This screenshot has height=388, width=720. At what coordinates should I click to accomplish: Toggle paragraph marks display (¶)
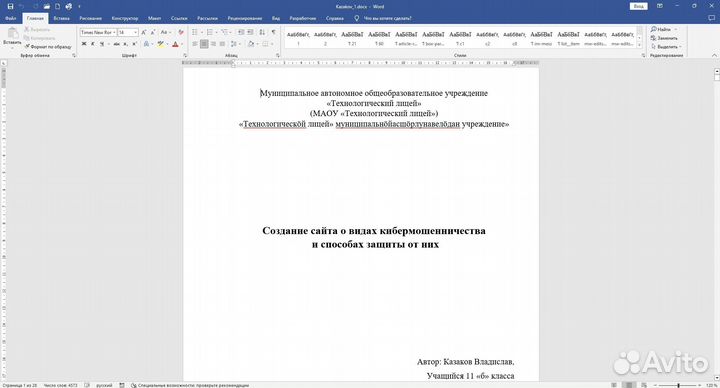[x=274, y=32]
